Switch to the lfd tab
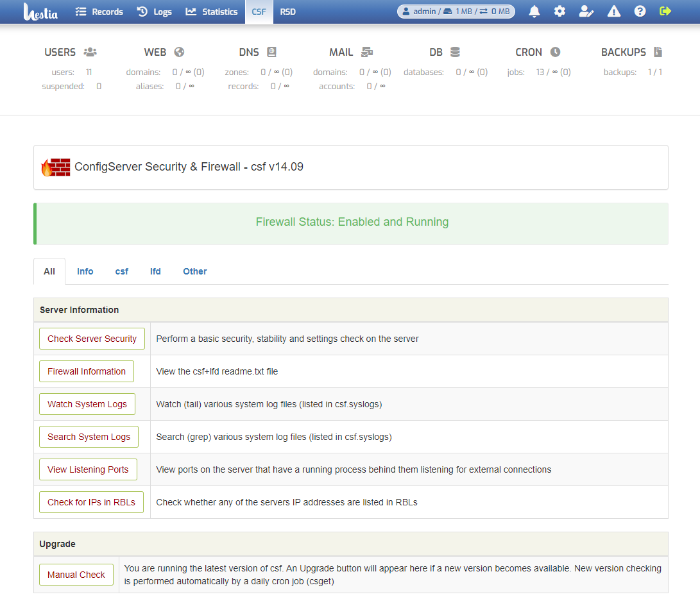This screenshot has width=700, height=599. 155,271
